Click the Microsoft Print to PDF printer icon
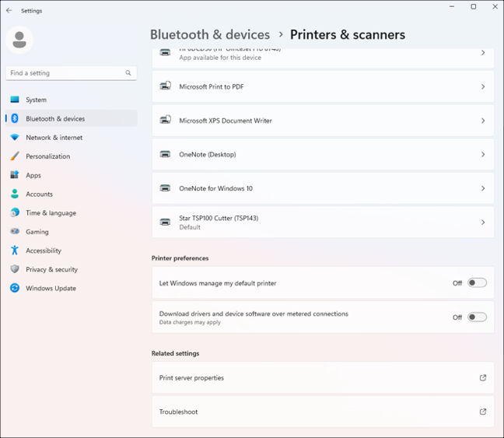This screenshot has width=504, height=438. 165,86
